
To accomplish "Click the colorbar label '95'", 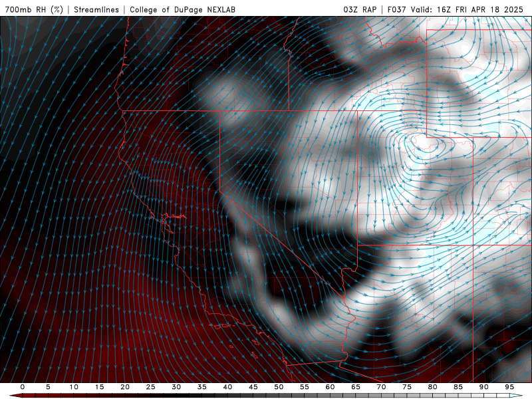I will point(509,387).
